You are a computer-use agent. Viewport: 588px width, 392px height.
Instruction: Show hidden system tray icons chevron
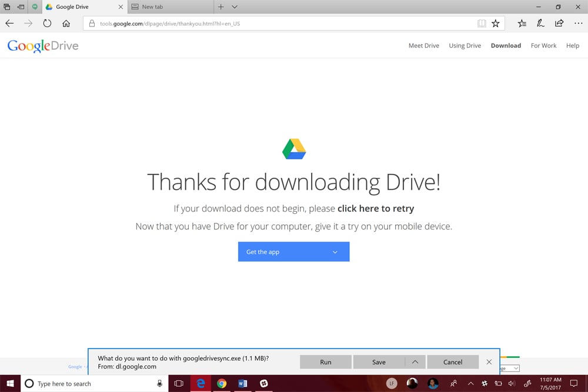tap(470, 383)
